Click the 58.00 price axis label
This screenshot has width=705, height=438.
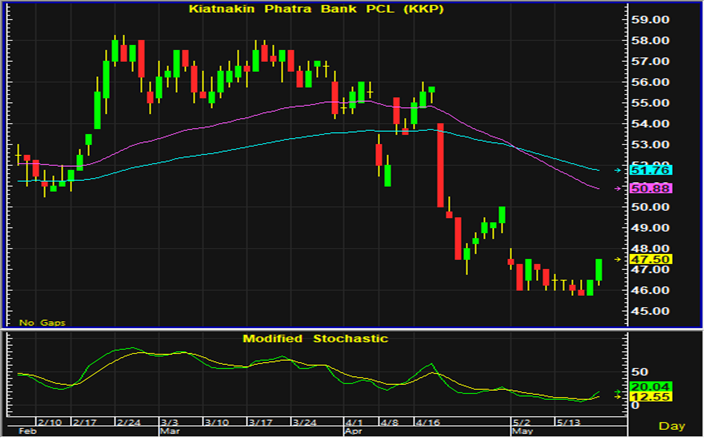click(x=650, y=40)
